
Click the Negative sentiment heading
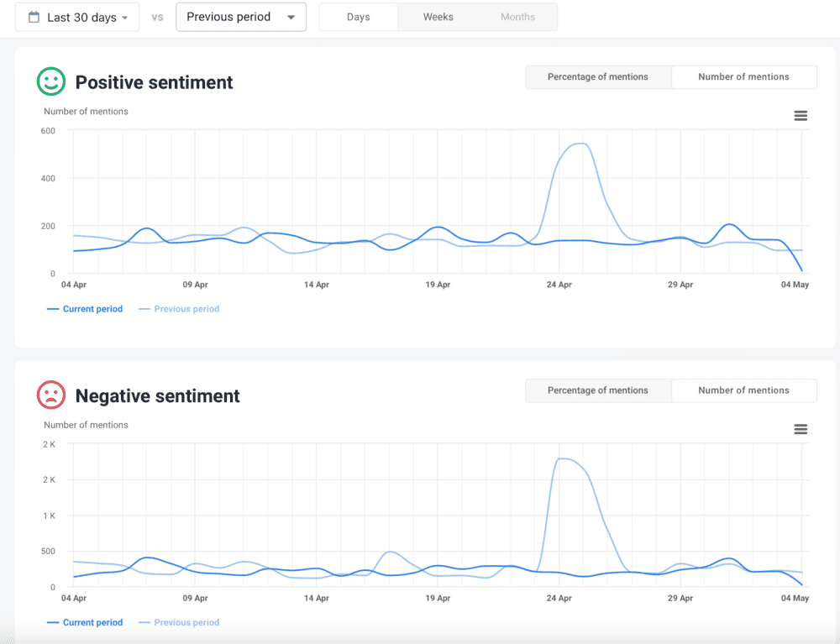pos(158,396)
